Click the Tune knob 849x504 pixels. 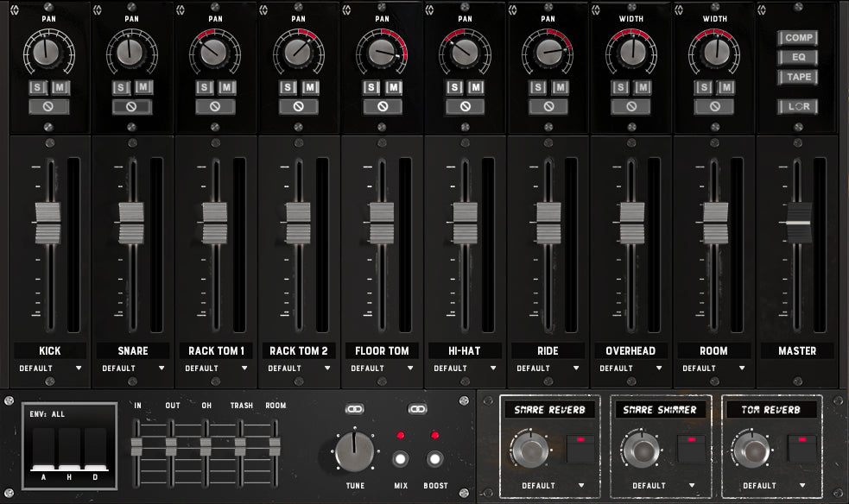pos(354,451)
